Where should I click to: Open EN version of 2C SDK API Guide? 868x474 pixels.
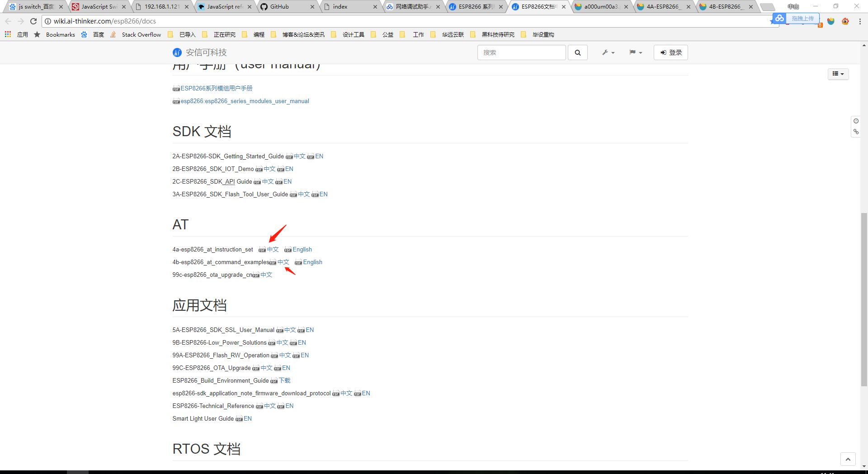(288, 181)
